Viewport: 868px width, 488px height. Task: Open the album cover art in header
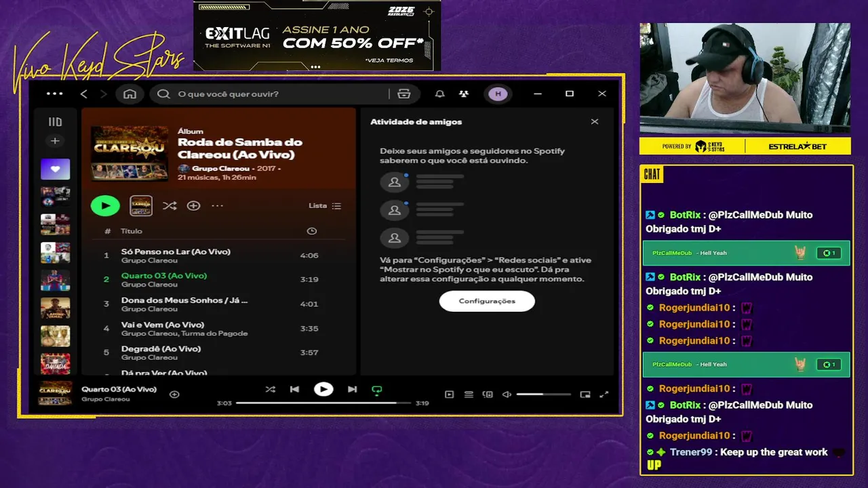130,153
